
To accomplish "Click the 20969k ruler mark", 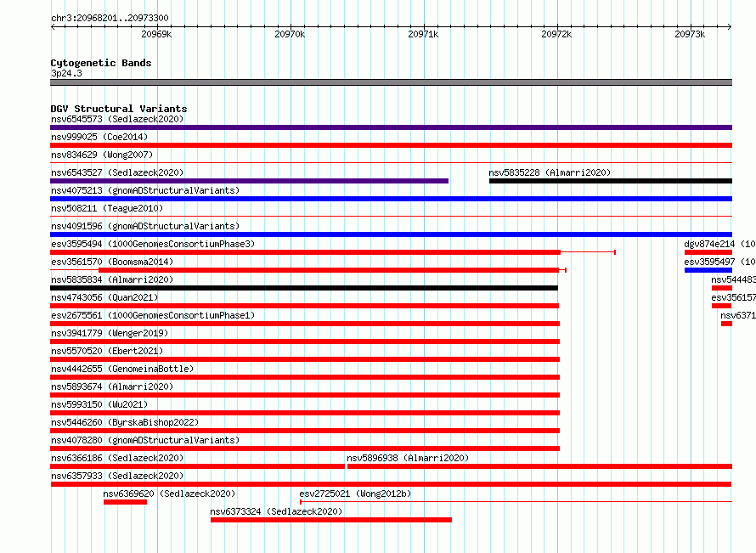I will click(x=156, y=34).
